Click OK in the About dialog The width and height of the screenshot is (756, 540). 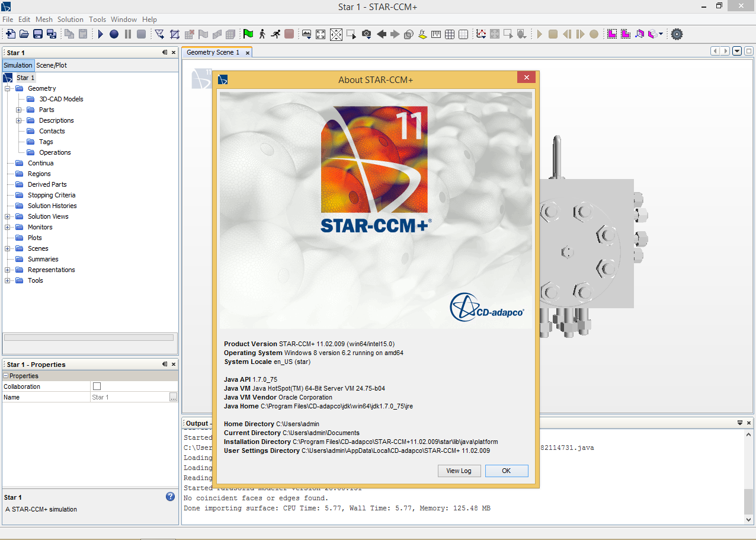click(x=507, y=471)
